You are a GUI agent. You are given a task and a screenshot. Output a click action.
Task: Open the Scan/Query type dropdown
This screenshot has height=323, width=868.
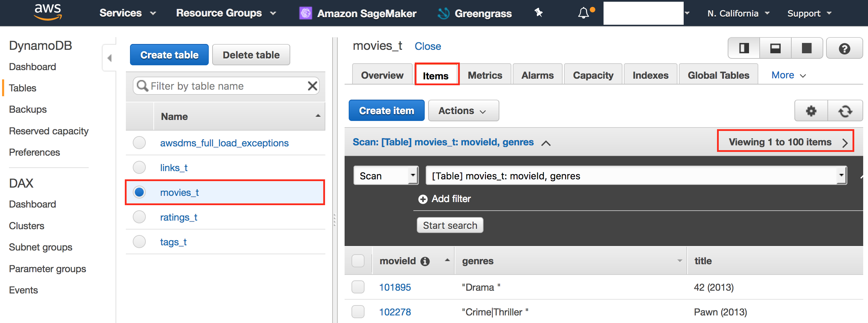(386, 176)
